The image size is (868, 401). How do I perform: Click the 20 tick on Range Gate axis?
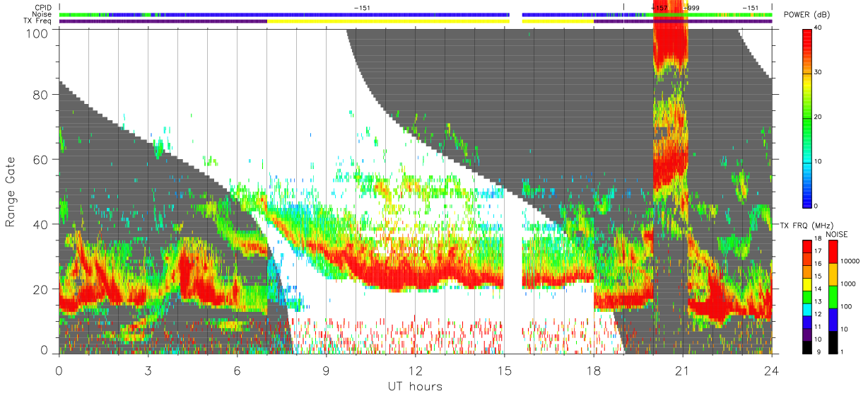[41, 289]
